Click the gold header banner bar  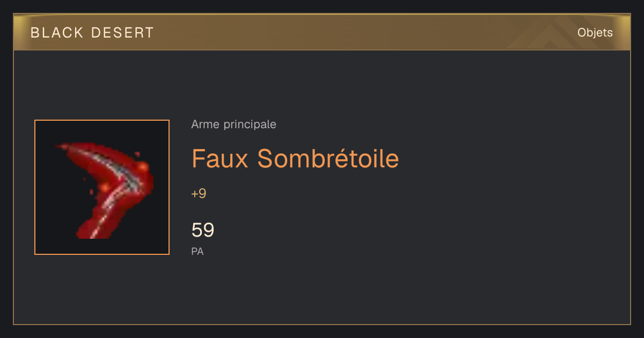(x=322, y=32)
